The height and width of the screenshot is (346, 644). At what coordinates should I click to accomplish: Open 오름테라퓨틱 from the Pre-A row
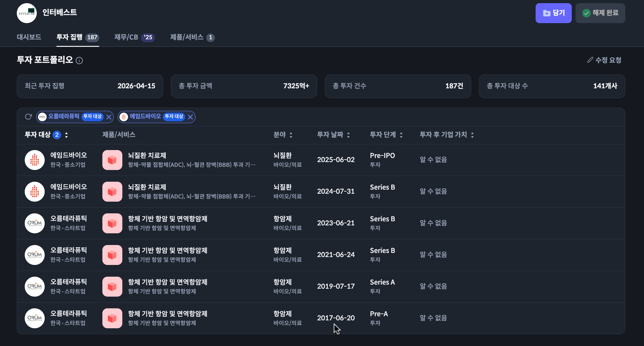[x=68, y=314]
